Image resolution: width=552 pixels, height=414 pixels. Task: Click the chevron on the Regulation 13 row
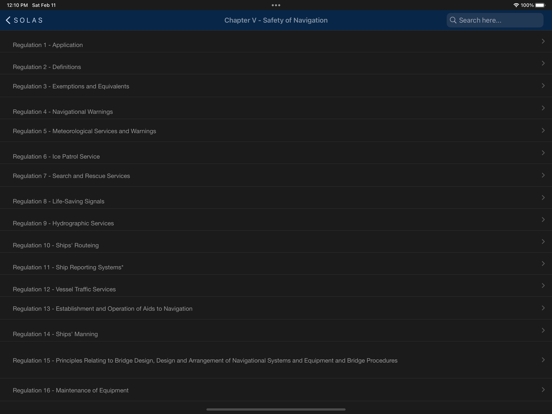pos(543,308)
